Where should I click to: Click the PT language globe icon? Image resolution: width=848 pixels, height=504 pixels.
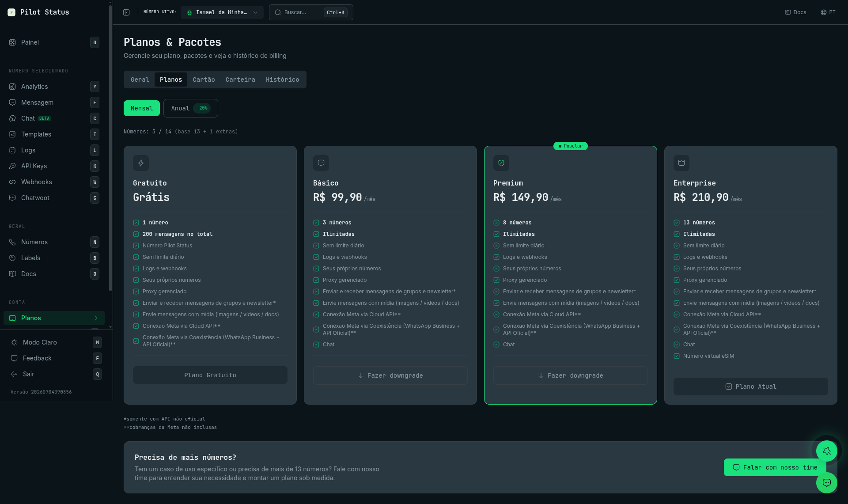[x=824, y=12]
